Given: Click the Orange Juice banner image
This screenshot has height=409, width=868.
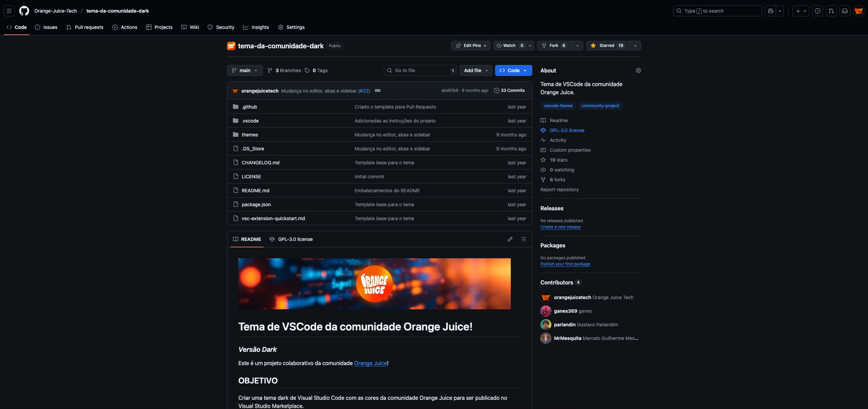Looking at the screenshot, I should 374,284.
